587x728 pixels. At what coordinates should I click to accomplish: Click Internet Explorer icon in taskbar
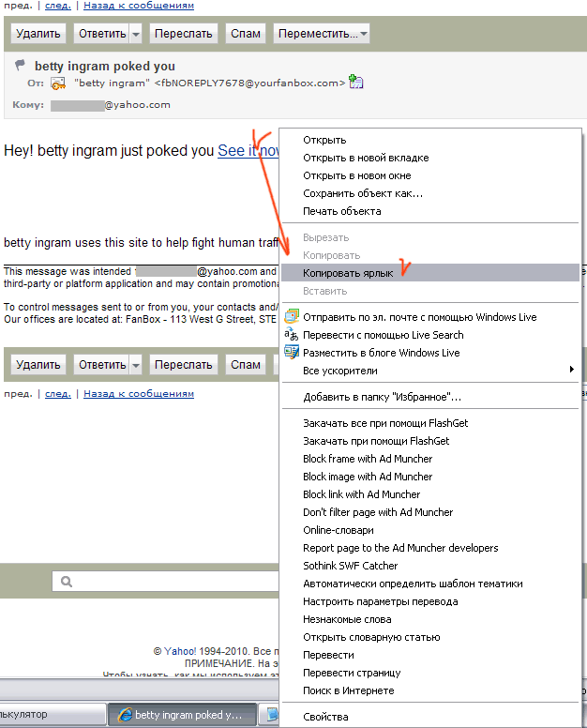click(125, 715)
